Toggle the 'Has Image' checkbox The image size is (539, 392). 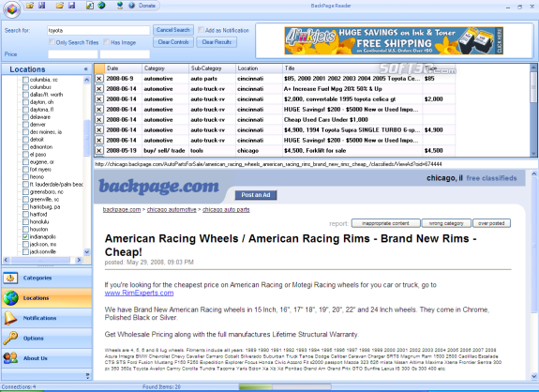[x=107, y=42]
